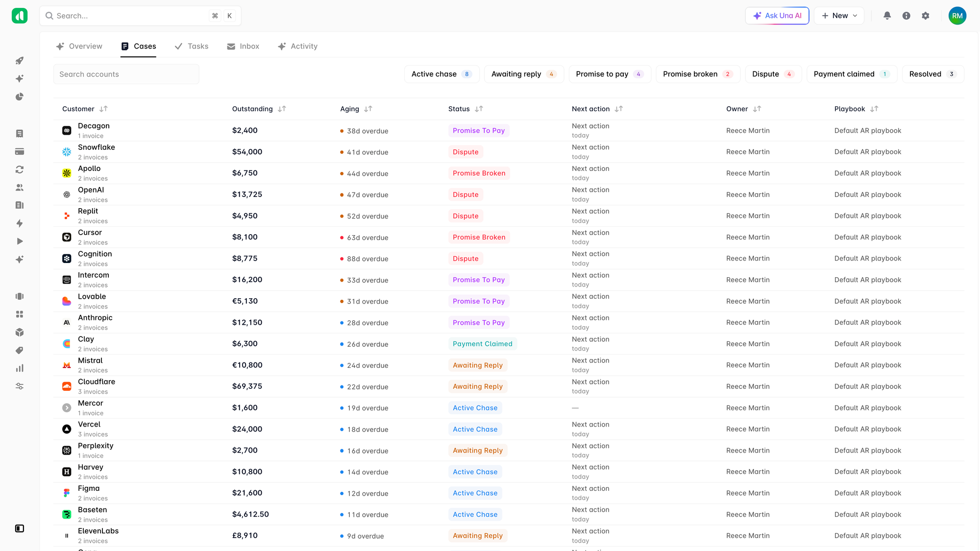Open the people icon in the sidebar

pos(20,187)
